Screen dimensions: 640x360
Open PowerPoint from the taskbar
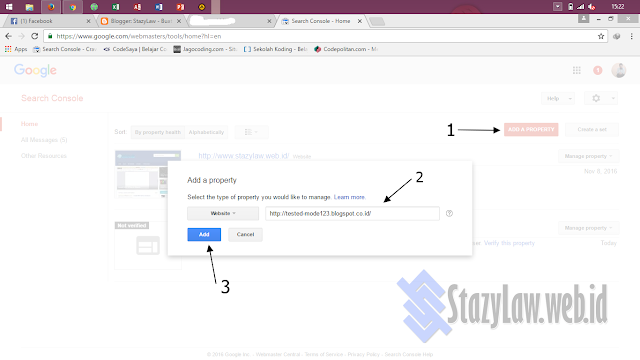pos(180,7)
